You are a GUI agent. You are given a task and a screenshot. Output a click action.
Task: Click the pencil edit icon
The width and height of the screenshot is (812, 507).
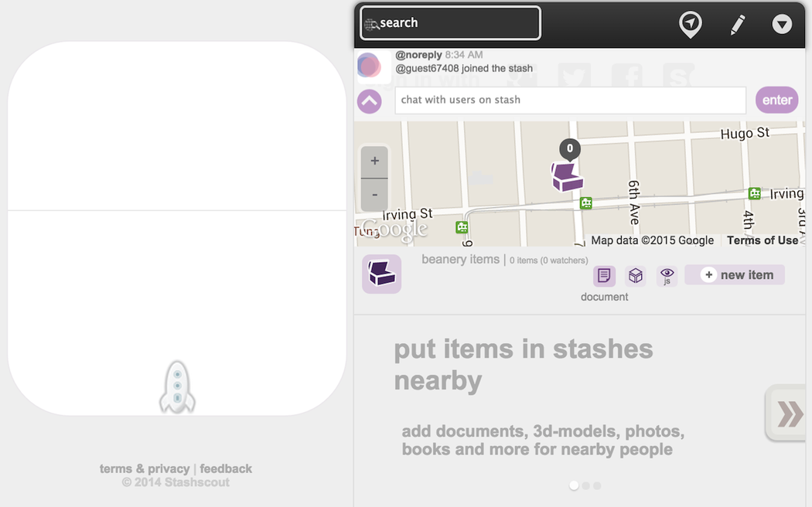(737, 25)
